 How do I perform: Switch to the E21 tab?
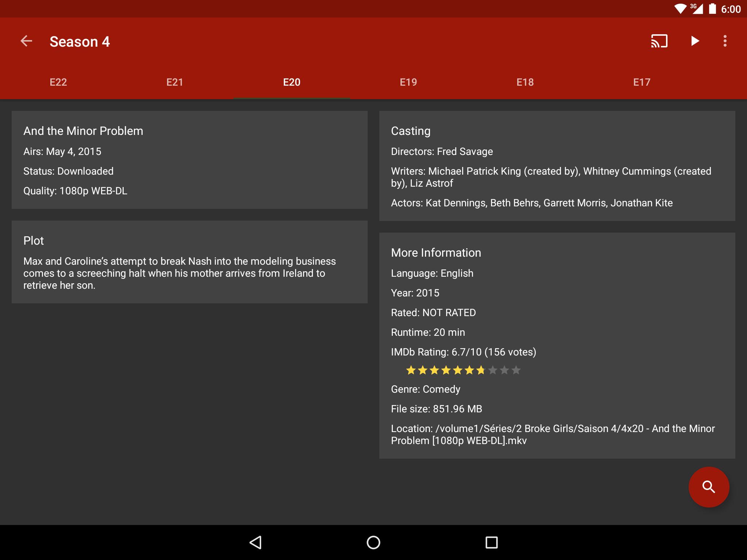point(175,82)
